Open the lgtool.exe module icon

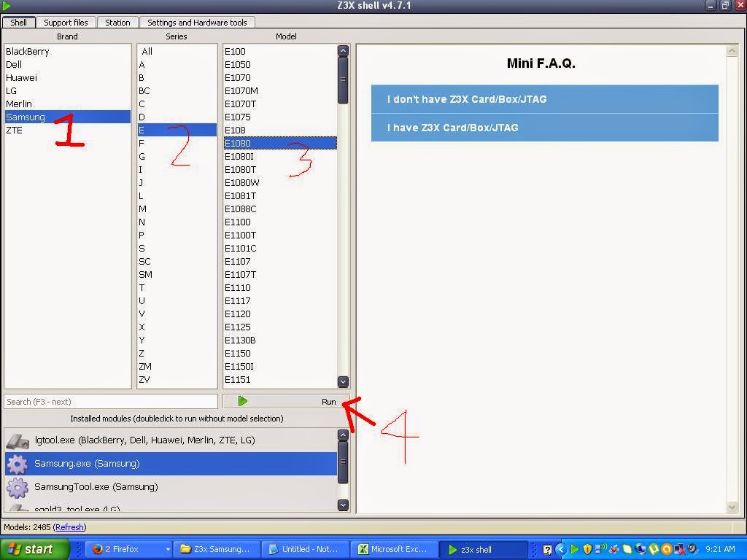[17, 440]
